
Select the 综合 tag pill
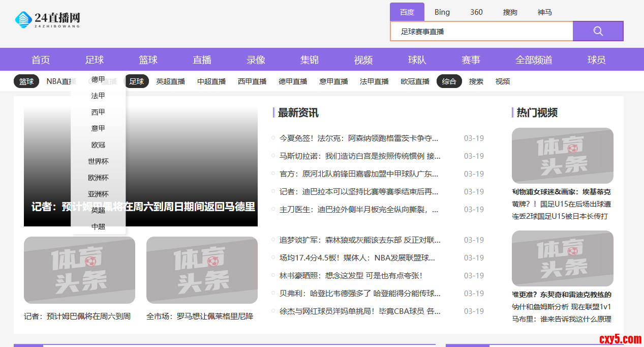click(x=449, y=81)
